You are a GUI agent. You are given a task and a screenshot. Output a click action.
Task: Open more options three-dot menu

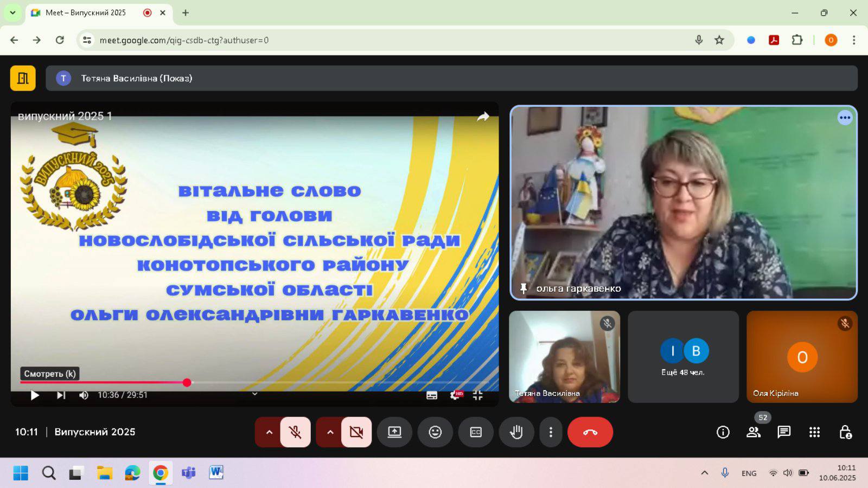551,432
